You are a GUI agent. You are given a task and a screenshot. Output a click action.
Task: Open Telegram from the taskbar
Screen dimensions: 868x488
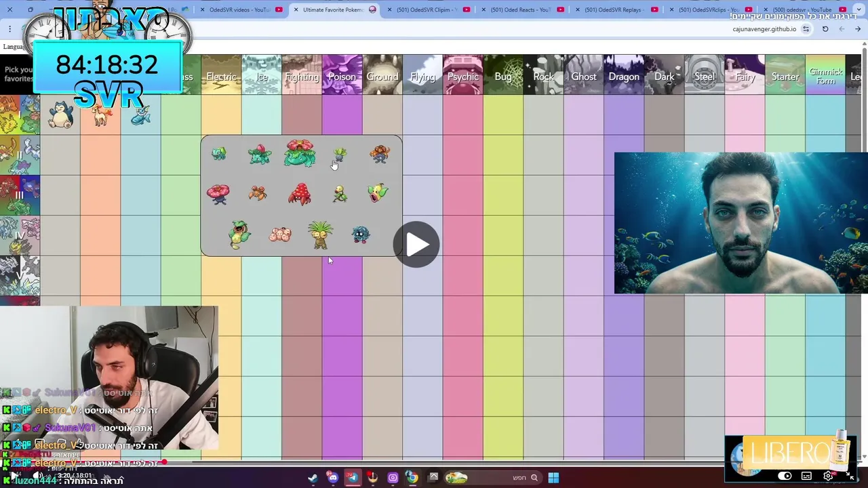point(352,477)
